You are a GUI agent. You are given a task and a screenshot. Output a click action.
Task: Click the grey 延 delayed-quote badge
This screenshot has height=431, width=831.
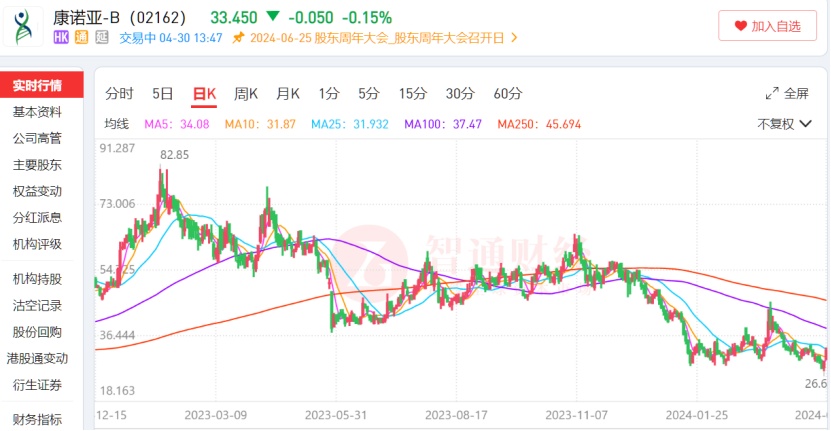[x=102, y=38]
